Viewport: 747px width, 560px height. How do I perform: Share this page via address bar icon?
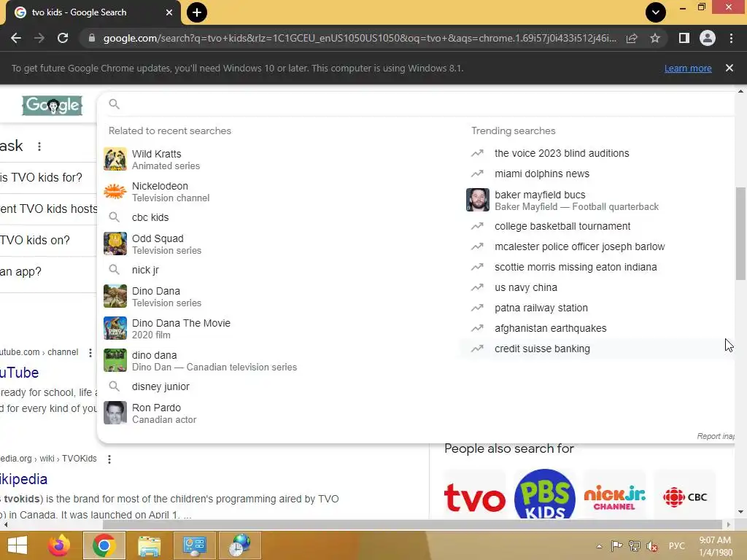[x=632, y=38]
